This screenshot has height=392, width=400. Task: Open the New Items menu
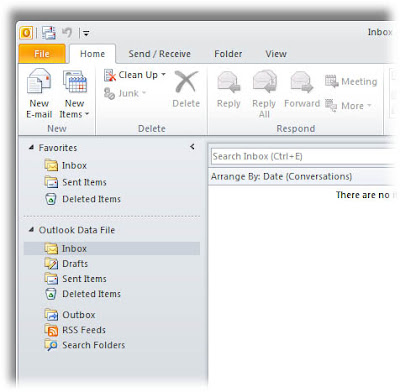[74, 94]
